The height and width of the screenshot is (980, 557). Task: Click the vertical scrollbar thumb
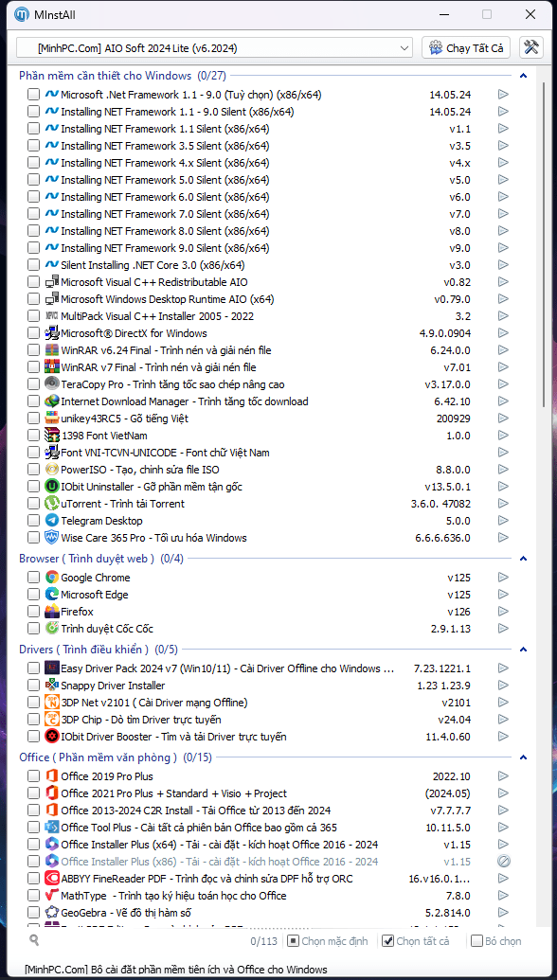point(543,243)
